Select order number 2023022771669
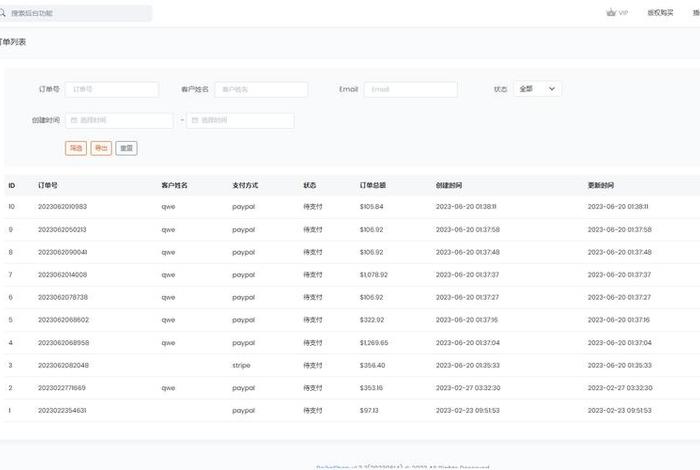Screen dimensions: 700x470 click(x=62, y=388)
